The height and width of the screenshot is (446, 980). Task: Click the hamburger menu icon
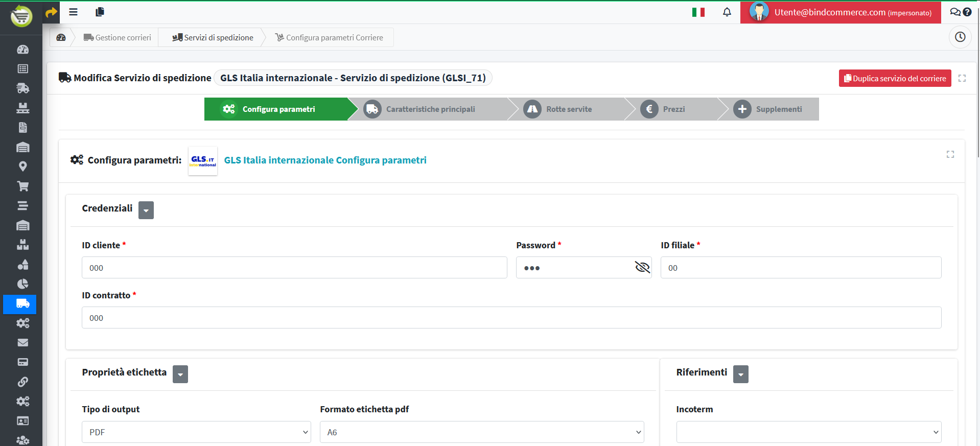(74, 12)
